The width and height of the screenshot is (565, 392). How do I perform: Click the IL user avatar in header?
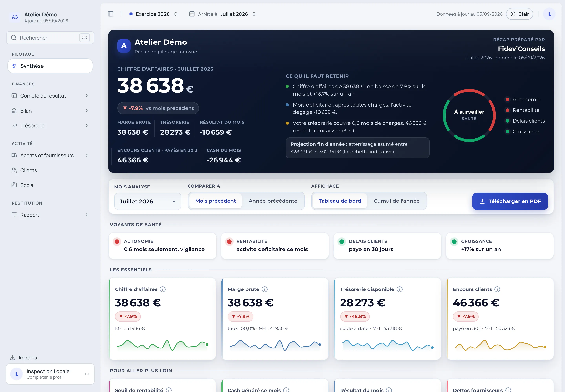click(549, 14)
